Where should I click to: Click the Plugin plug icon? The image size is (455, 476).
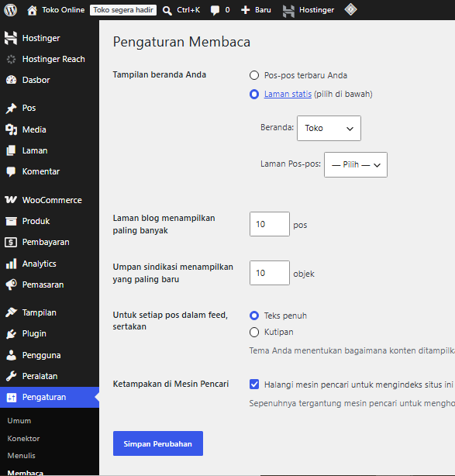[x=11, y=334]
